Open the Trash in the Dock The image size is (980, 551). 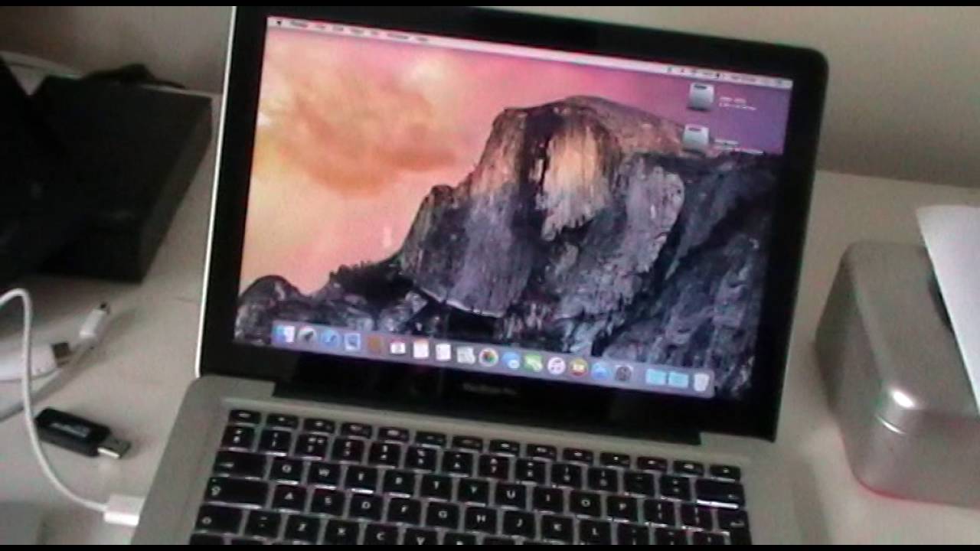tap(701, 382)
